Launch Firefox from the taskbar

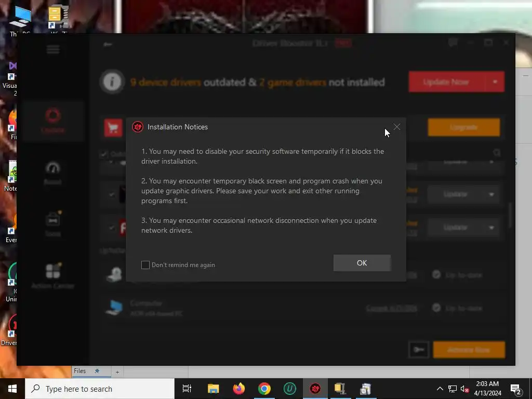239,389
